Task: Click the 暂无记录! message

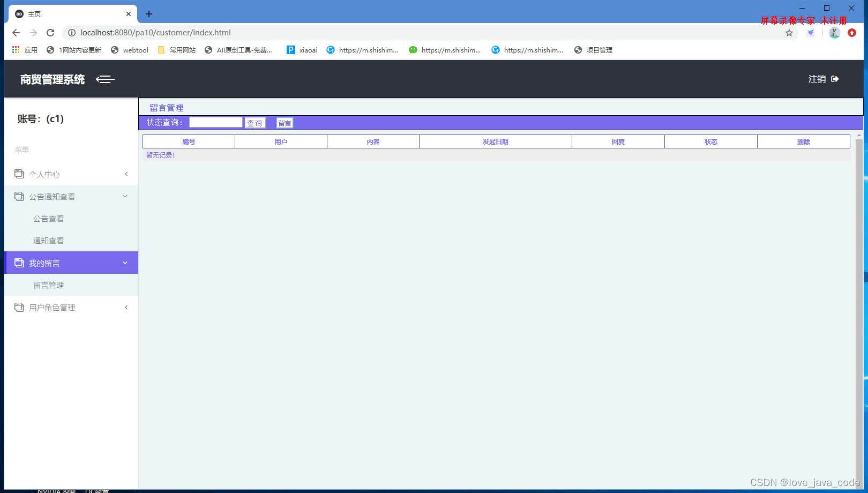Action: pos(160,155)
